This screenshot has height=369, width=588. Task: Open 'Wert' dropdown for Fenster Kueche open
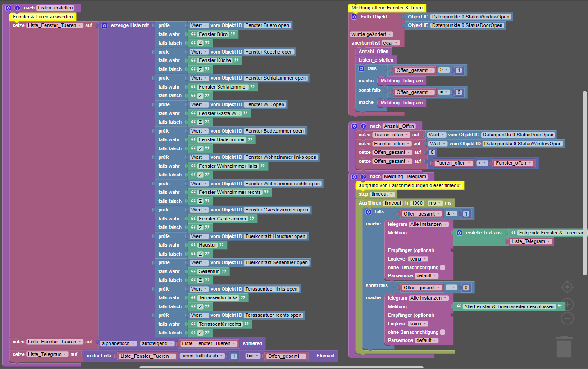199,52
